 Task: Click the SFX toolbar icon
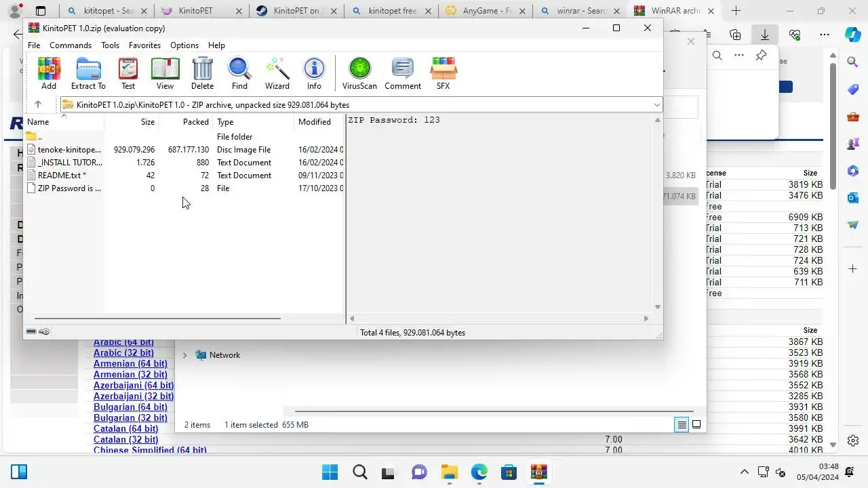coord(443,73)
